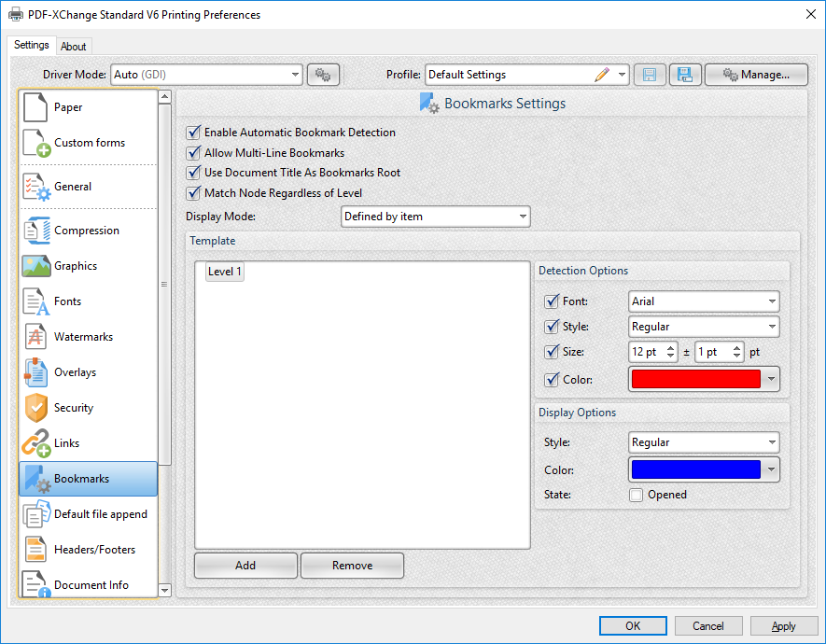Select Bookmarks in the sidebar list
The height and width of the screenshot is (644, 826).
point(89,479)
